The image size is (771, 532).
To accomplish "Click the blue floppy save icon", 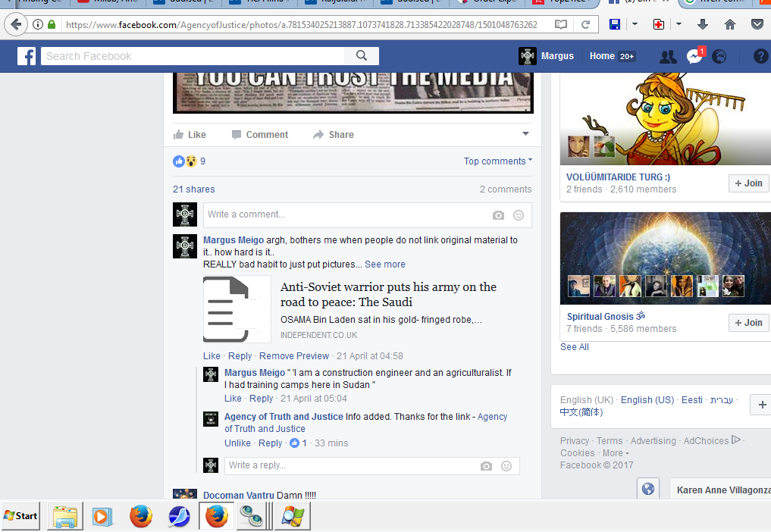I will [x=615, y=24].
